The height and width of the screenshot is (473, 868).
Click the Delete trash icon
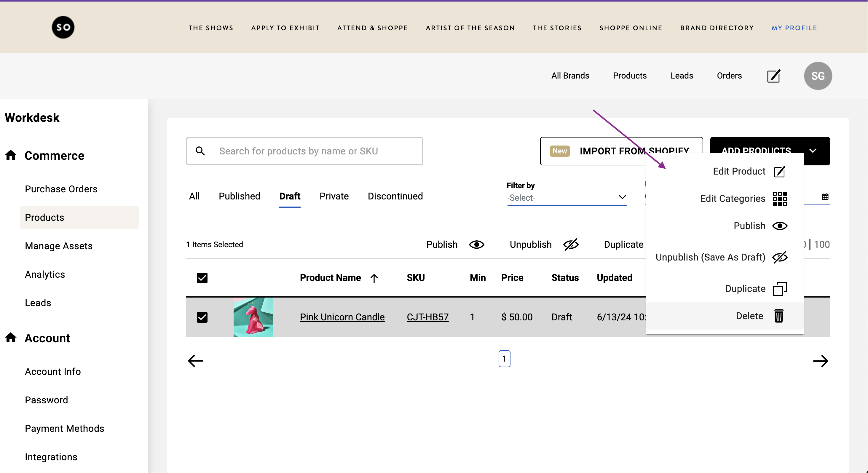(779, 315)
